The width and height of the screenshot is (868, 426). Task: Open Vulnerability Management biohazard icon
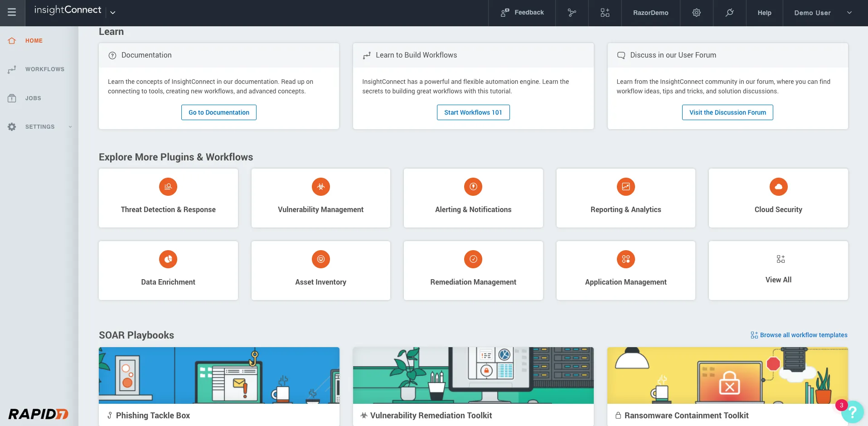(321, 187)
